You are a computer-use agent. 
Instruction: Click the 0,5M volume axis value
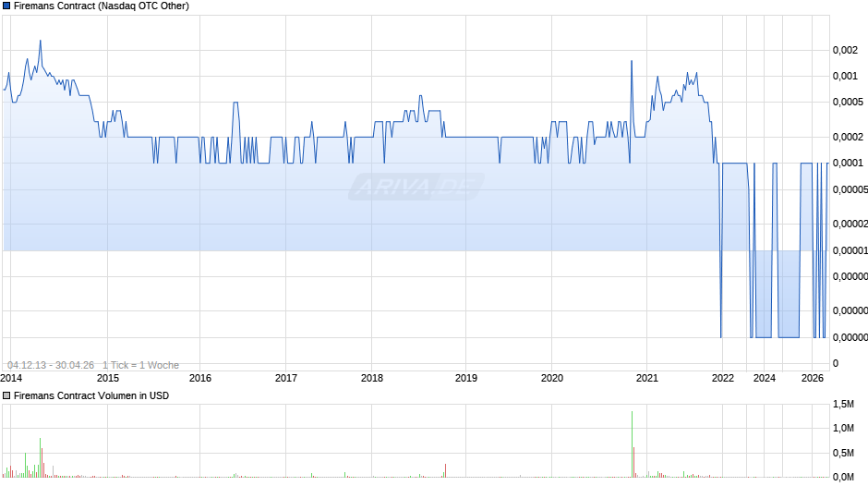(844, 454)
